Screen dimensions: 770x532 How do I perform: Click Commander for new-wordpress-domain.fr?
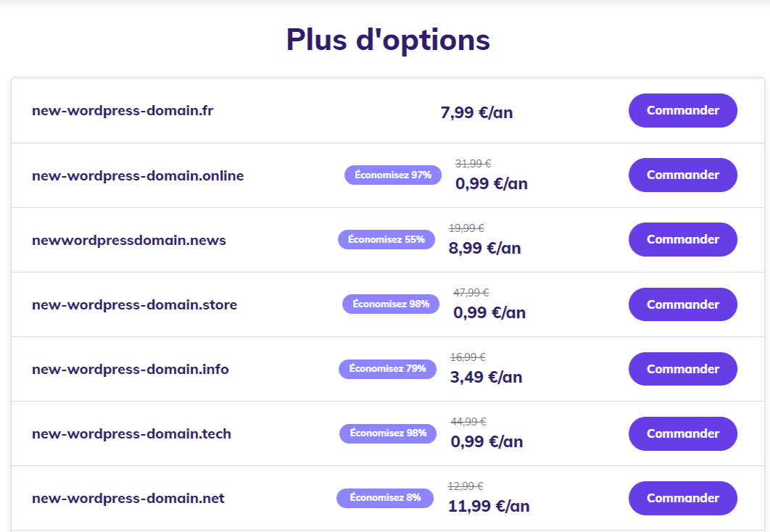tap(682, 110)
